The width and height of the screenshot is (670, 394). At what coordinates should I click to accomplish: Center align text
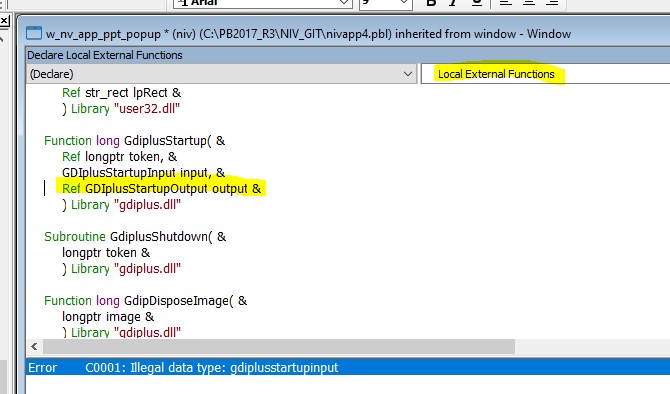point(529,3)
